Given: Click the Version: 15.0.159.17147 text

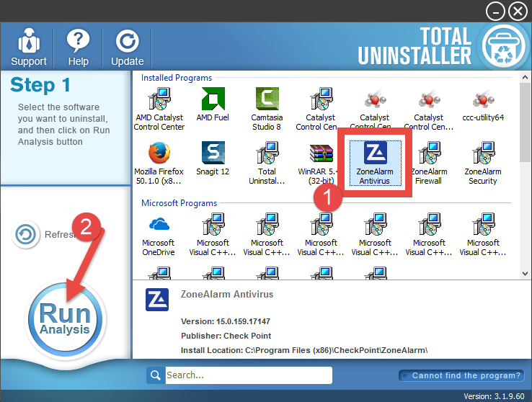Looking at the screenshot, I should coord(226,321).
